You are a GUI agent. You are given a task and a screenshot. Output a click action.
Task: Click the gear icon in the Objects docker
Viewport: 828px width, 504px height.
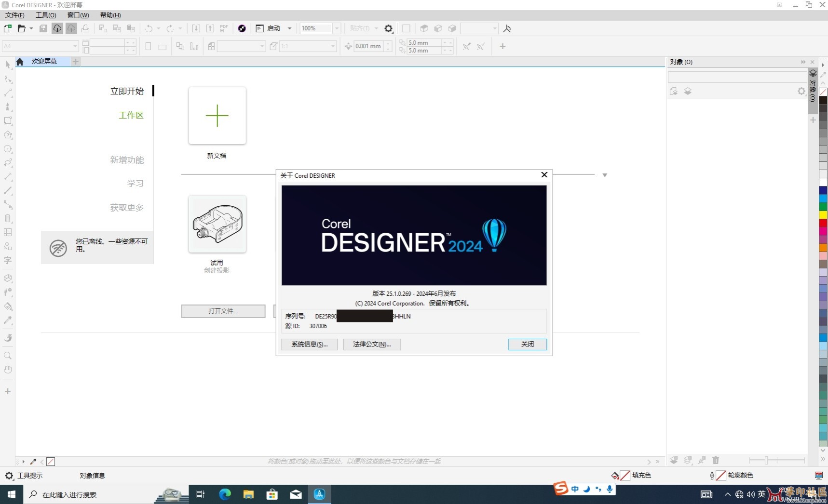pyautogui.click(x=801, y=91)
